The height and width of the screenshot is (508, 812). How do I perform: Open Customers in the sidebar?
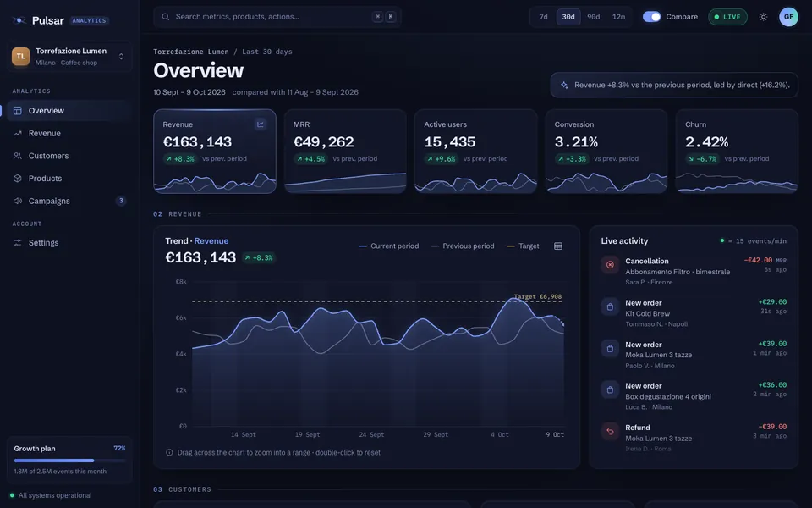69,156
